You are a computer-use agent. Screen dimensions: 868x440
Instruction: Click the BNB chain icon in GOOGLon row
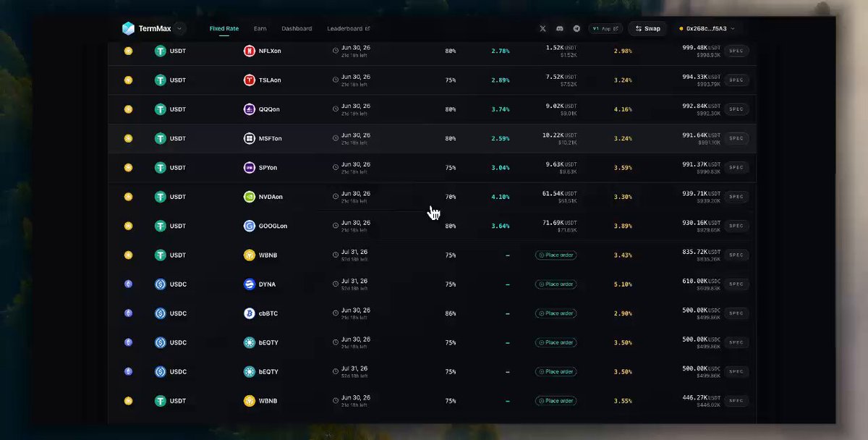point(128,226)
